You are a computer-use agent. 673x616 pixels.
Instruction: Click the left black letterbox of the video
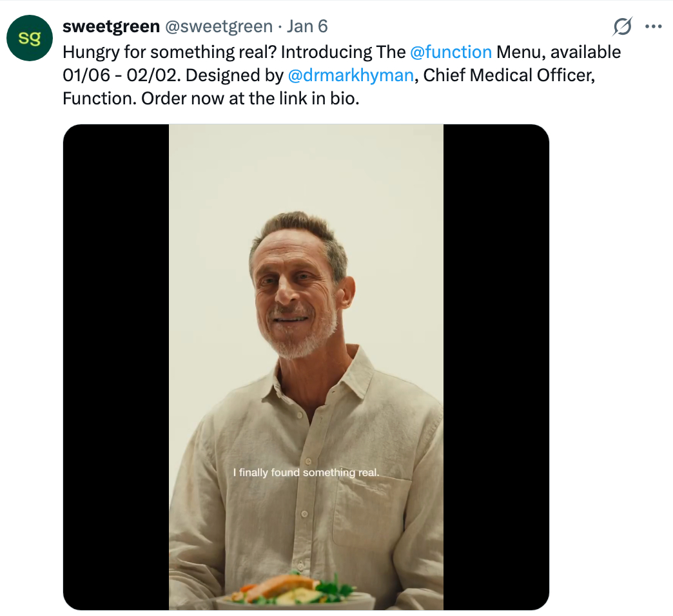(x=116, y=367)
